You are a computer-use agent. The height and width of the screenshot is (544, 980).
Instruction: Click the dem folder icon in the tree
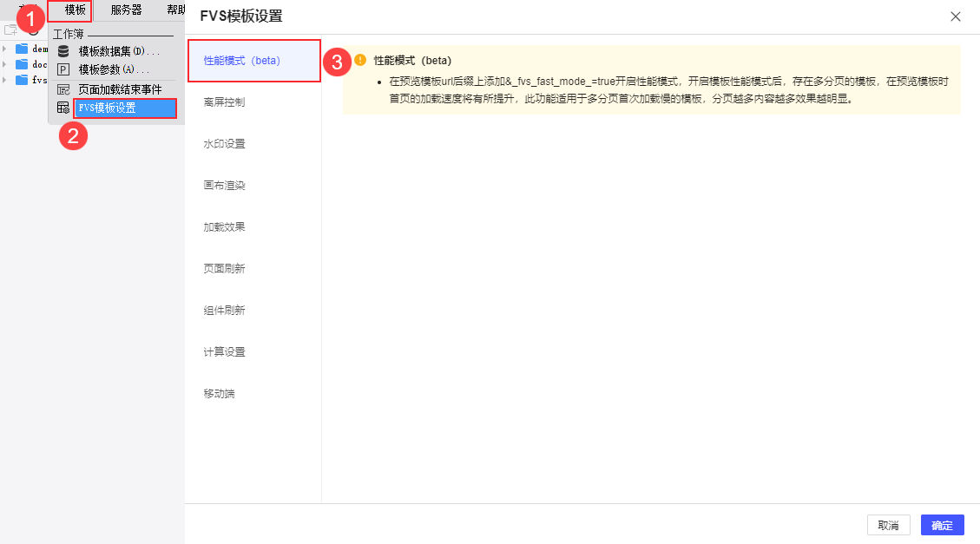point(22,49)
